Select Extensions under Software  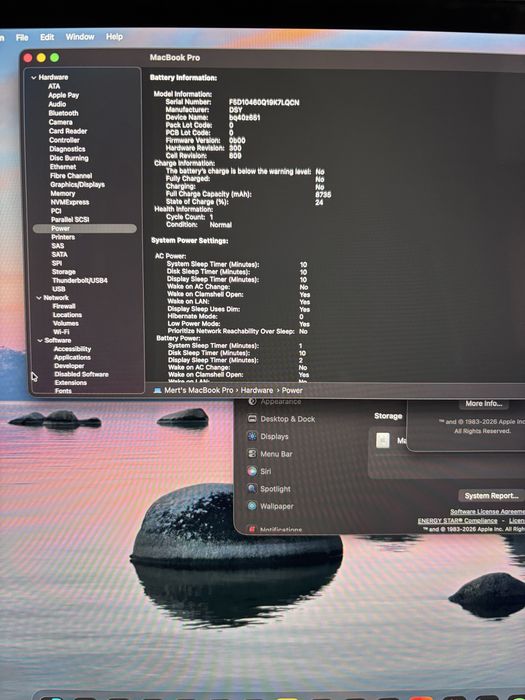tap(71, 383)
